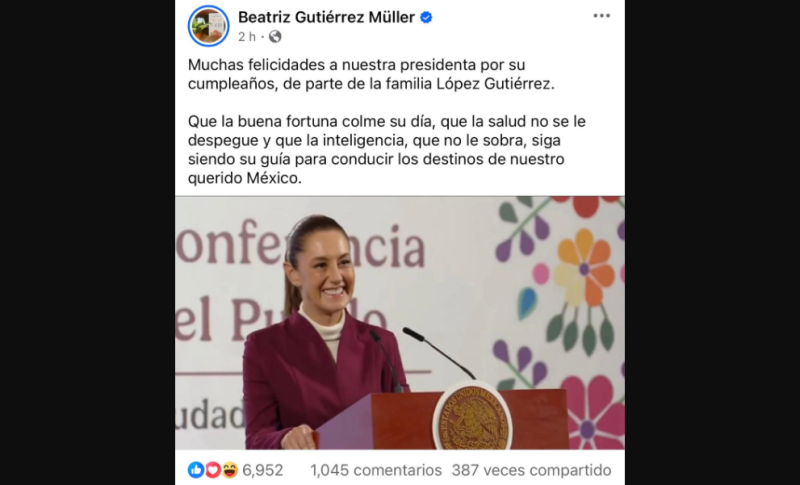Click the blue Like reaction icon
The image size is (800, 485).
pyautogui.click(x=195, y=470)
